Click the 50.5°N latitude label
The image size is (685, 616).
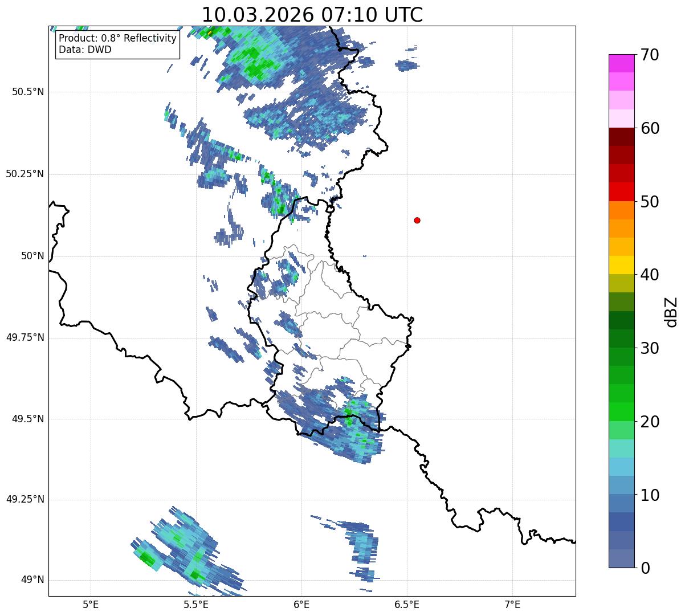tap(27, 92)
